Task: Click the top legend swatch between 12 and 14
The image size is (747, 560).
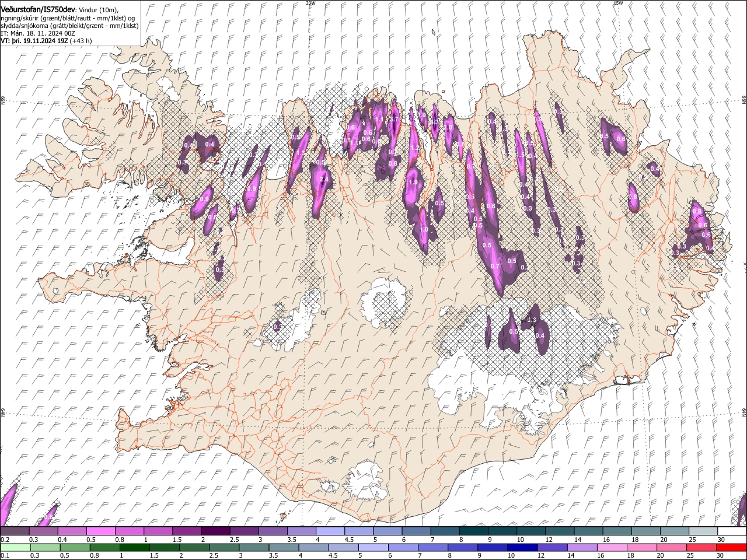Action: click(x=561, y=531)
